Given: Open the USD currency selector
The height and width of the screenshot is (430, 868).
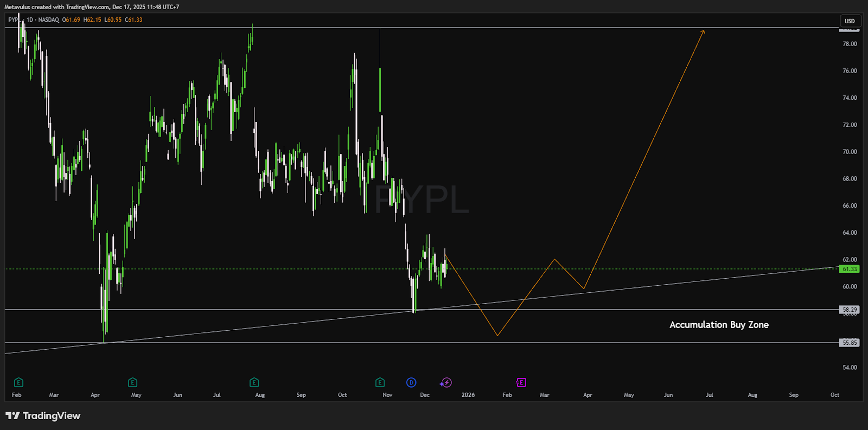Looking at the screenshot, I should 850,21.
